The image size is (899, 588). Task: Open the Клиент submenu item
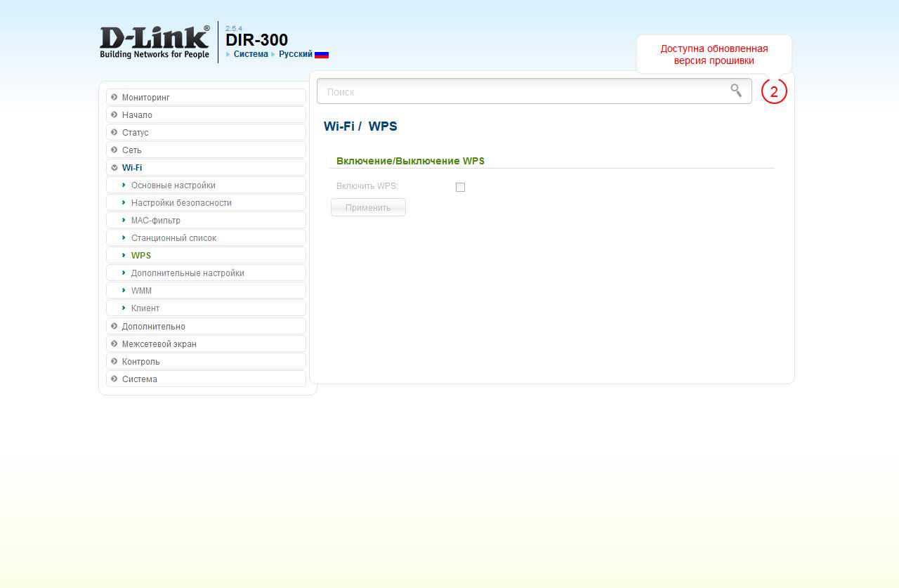pyautogui.click(x=206, y=308)
